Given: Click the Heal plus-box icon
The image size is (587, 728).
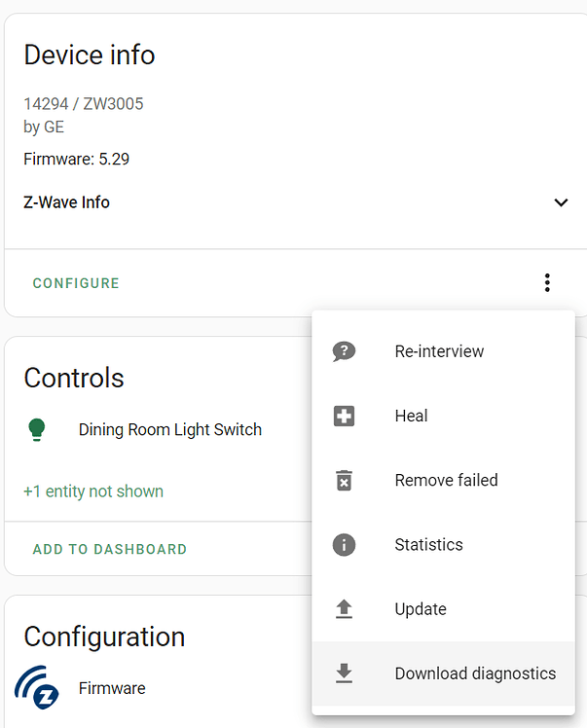Looking at the screenshot, I should (344, 416).
